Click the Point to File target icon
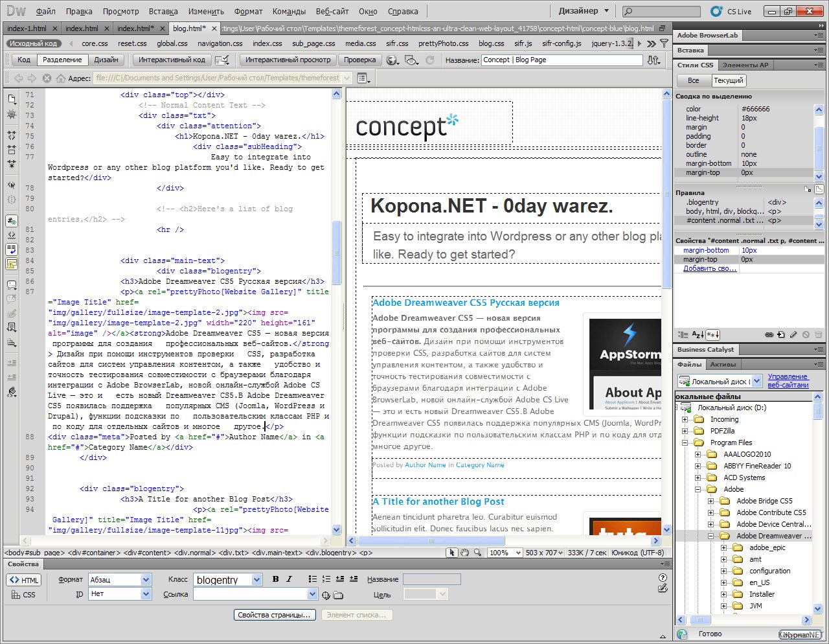Viewport: 829px width, 644px height. pos(326,595)
